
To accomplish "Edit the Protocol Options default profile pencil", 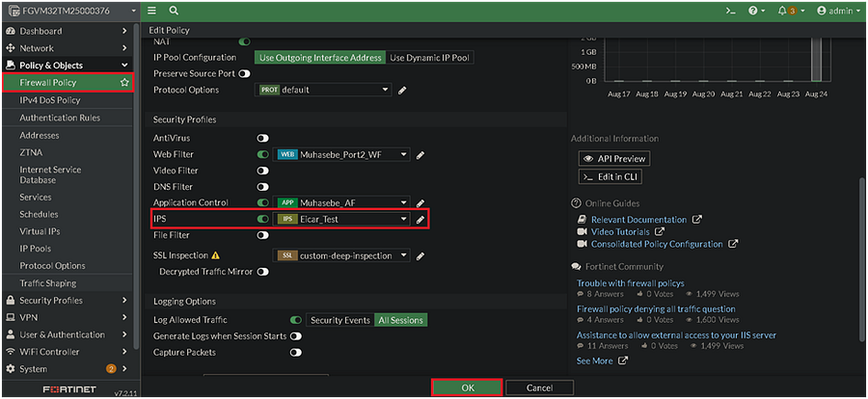I will (x=402, y=91).
